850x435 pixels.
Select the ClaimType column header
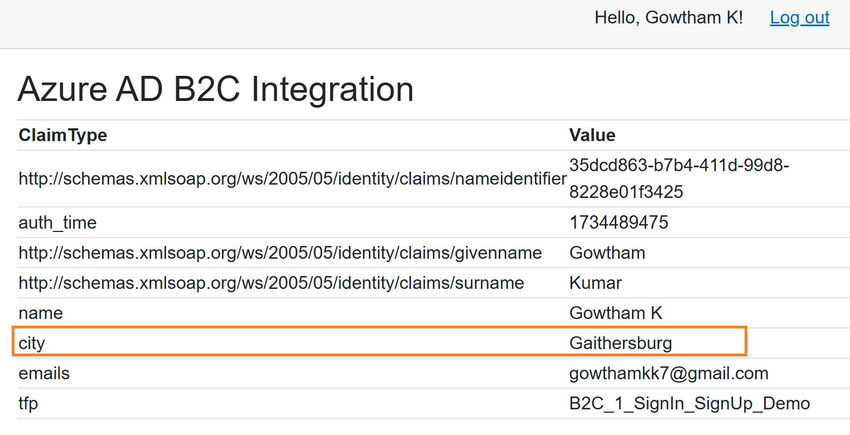point(62,135)
